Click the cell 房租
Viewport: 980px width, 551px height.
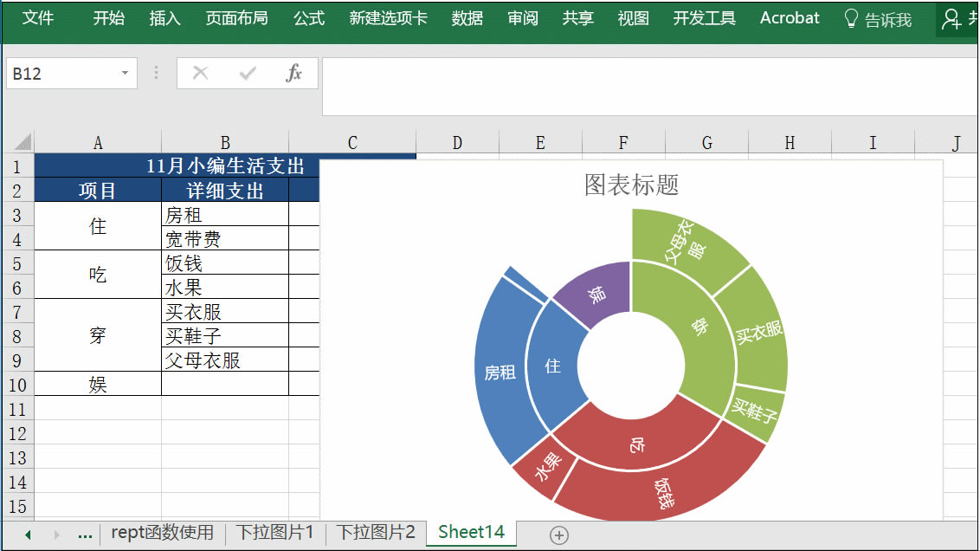(225, 215)
